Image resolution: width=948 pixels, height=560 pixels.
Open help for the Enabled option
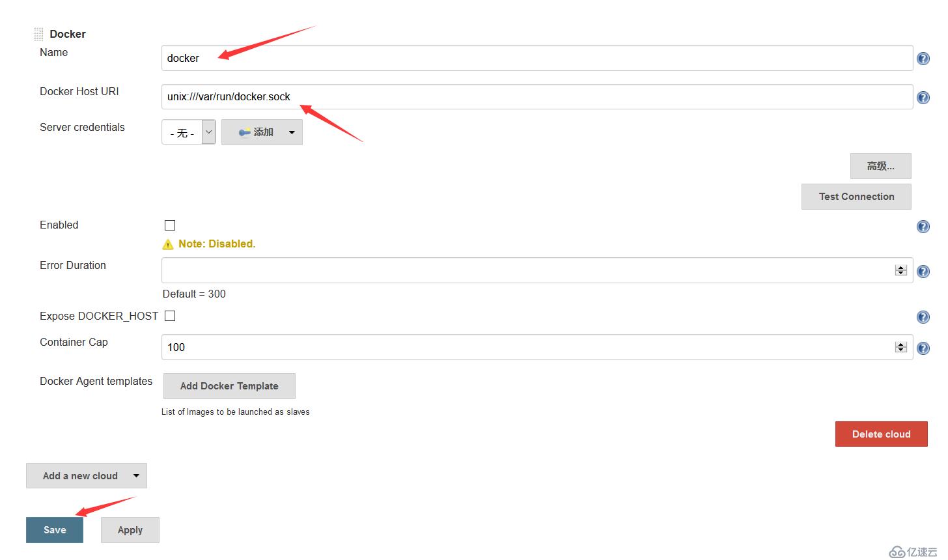pyautogui.click(x=923, y=227)
